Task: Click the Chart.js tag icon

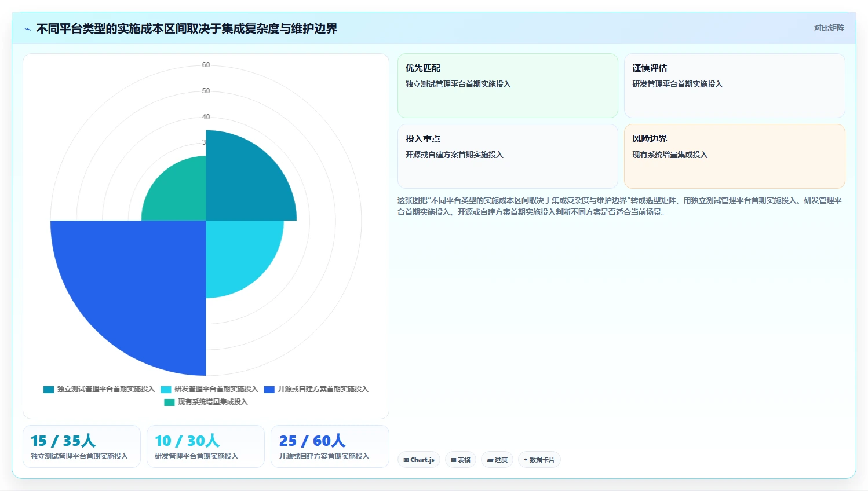Action: tap(406, 460)
